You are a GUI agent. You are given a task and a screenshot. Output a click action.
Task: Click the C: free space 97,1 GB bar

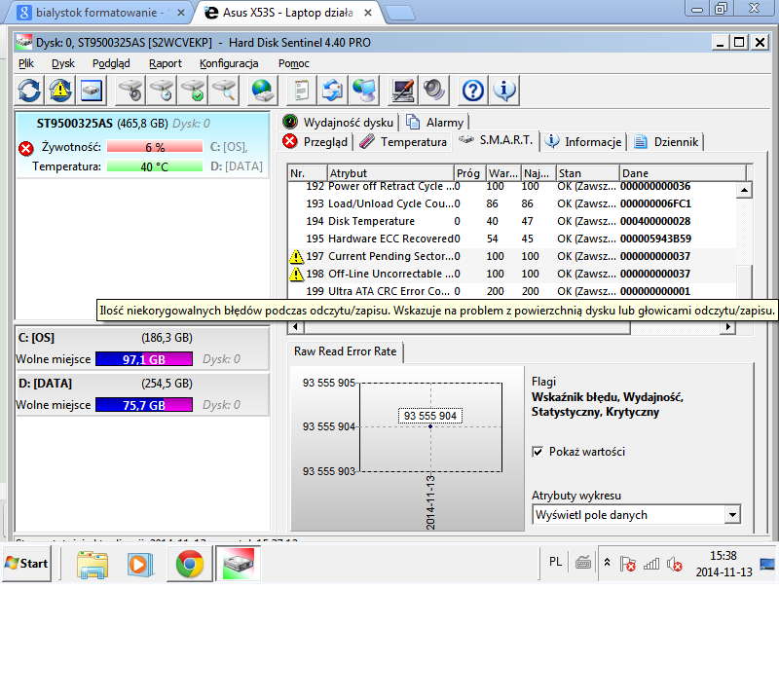pyautogui.click(x=144, y=359)
